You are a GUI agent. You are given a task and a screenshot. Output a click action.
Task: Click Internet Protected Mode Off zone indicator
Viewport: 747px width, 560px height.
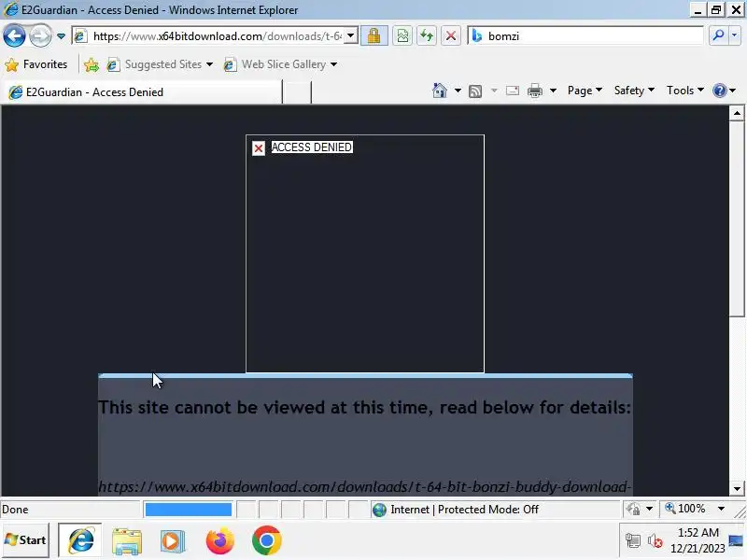(x=456, y=510)
